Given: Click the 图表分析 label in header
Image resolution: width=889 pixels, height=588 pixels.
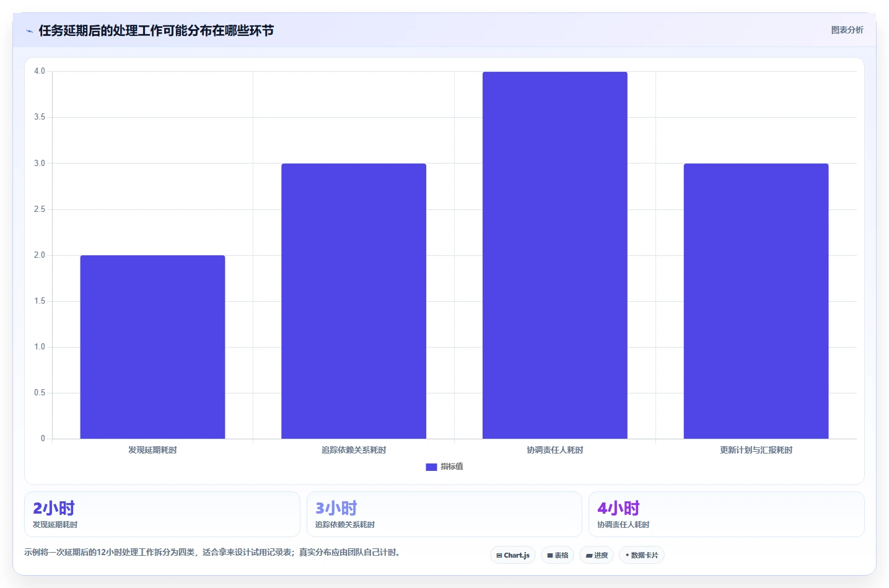Looking at the screenshot, I should click(x=847, y=30).
